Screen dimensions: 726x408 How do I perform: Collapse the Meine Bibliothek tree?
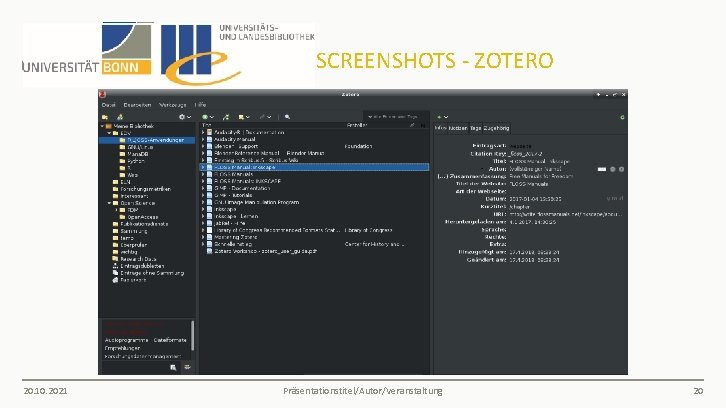coord(103,126)
